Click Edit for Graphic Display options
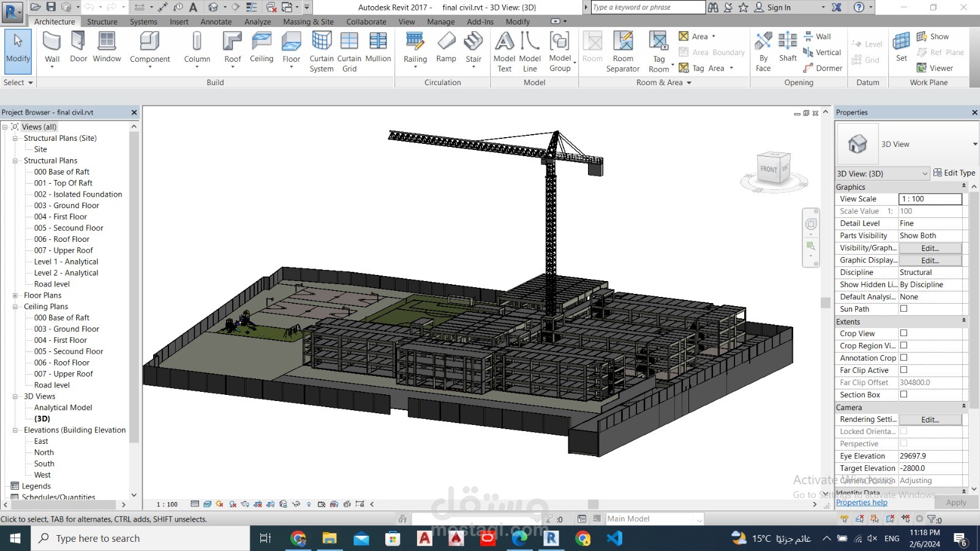The height and width of the screenshot is (551, 980). [x=930, y=260]
